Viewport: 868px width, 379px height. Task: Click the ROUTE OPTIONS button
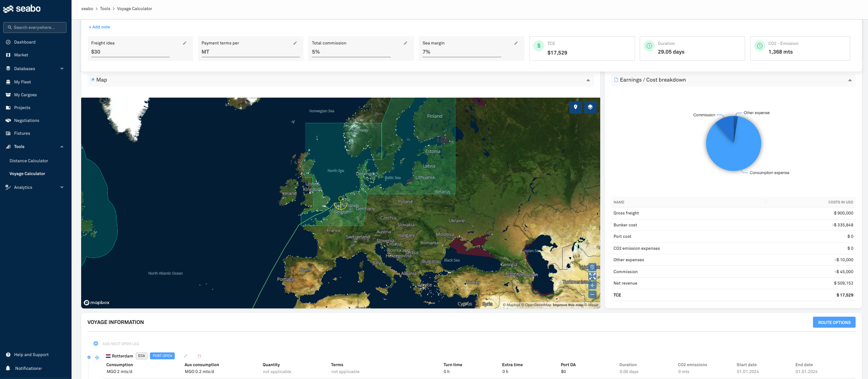click(x=834, y=323)
